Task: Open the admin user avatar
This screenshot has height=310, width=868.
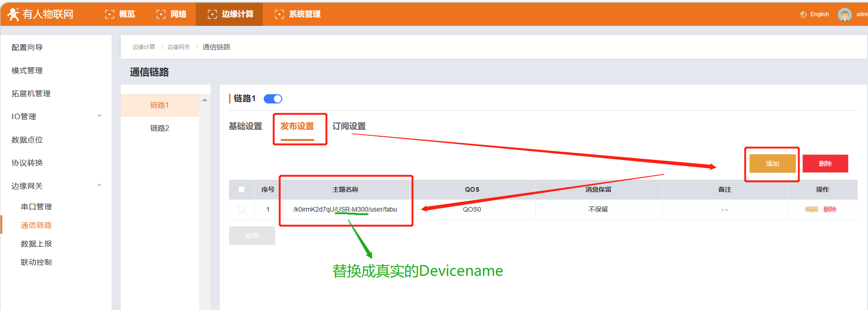Action: 845,15
